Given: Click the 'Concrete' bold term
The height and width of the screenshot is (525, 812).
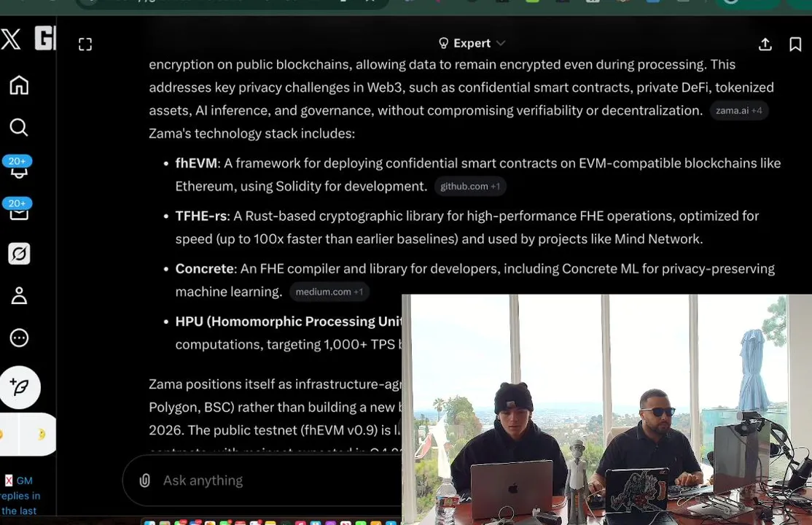Looking at the screenshot, I should (x=205, y=269).
